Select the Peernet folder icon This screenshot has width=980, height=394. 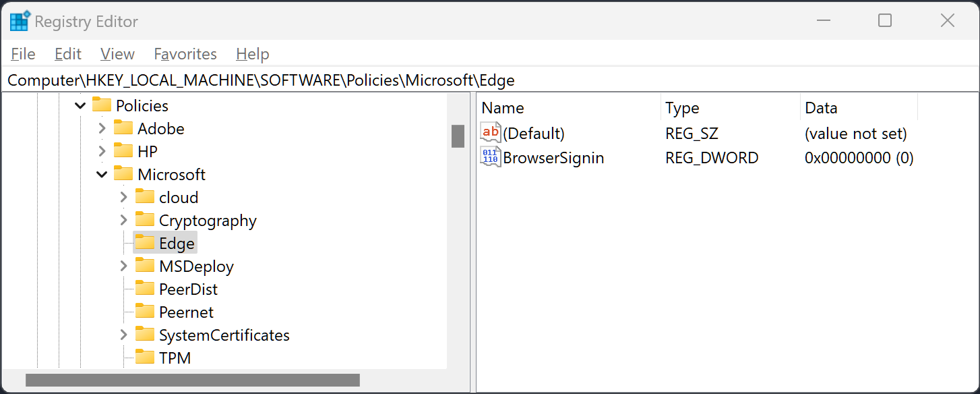[x=144, y=312]
